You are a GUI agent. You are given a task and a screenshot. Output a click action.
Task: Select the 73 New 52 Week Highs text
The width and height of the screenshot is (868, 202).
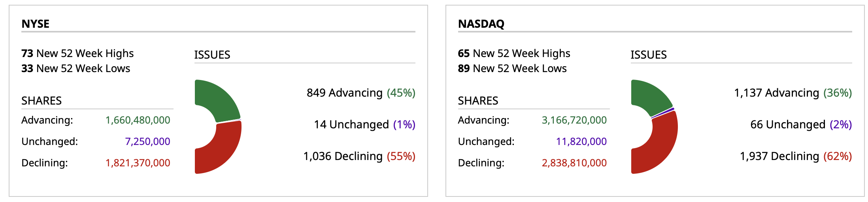click(77, 53)
